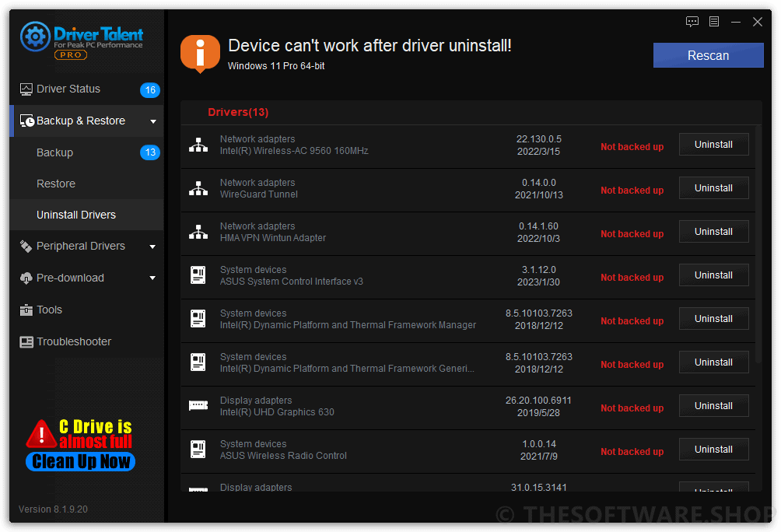Image resolution: width=781 pixels, height=532 pixels.
Task: Uninstall Intel Wireless-AC 9560 driver
Action: point(714,145)
